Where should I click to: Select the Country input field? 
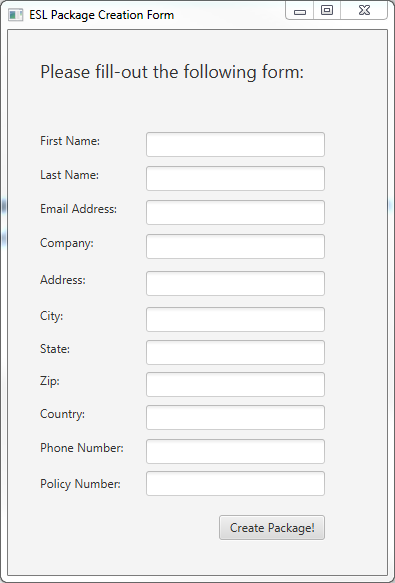click(235, 418)
